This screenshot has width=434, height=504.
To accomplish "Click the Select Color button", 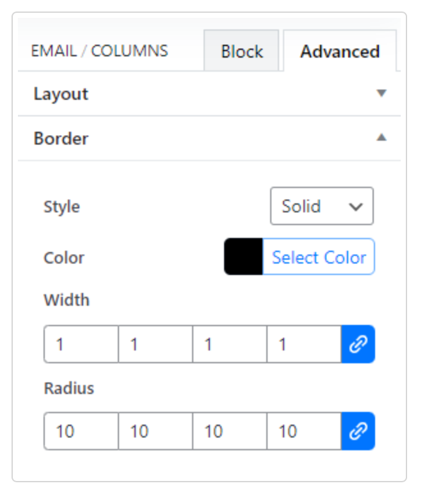I will pos(318,257).
